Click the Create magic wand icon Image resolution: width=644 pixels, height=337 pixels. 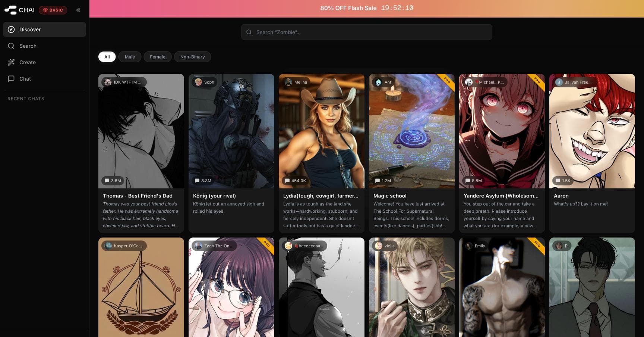[x=11, y=62]
